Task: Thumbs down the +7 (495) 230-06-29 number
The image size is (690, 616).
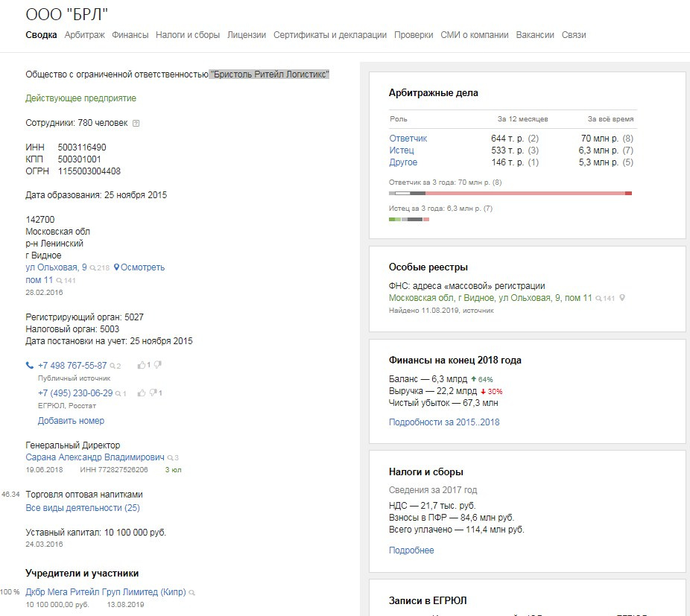Action: click(x=153, y=393)
